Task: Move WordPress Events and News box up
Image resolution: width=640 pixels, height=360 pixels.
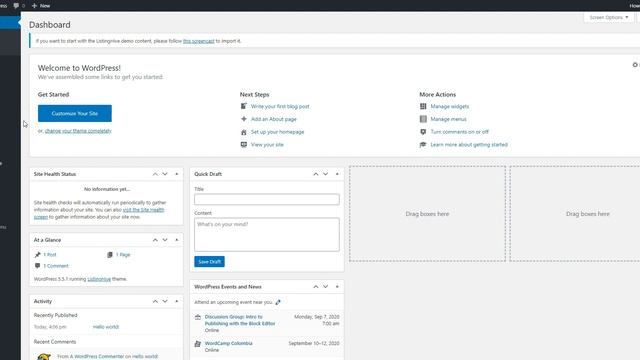Action: [316, 287]
